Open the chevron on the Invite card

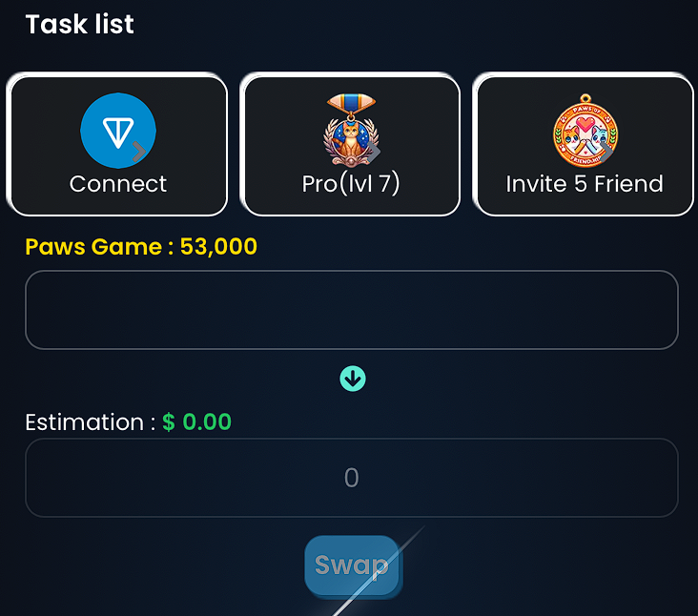click(606, 152)
